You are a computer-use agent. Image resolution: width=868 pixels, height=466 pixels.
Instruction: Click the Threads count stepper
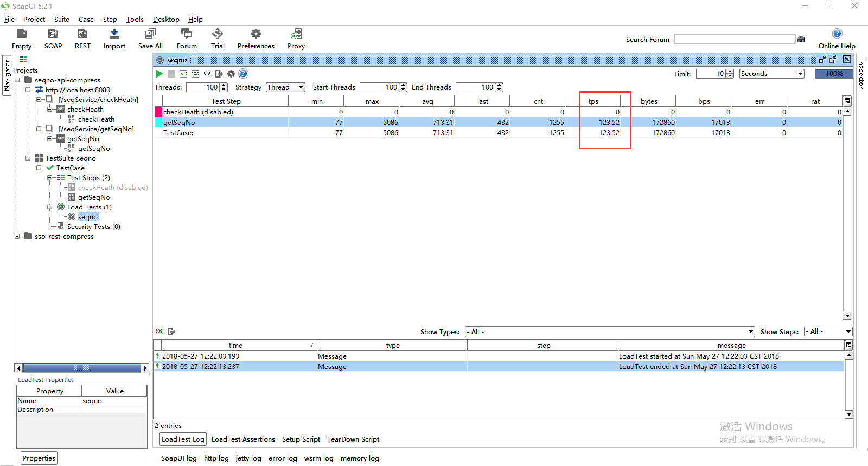point(224,87)
